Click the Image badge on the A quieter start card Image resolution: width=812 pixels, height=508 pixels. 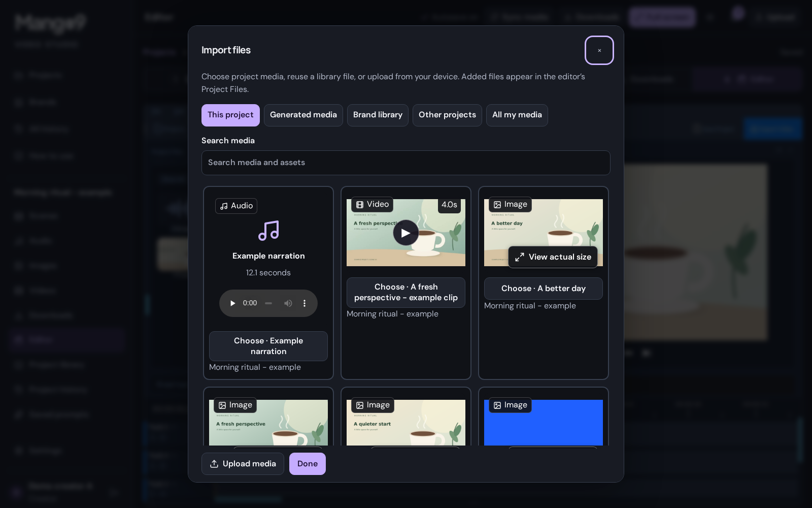(373, 405)
